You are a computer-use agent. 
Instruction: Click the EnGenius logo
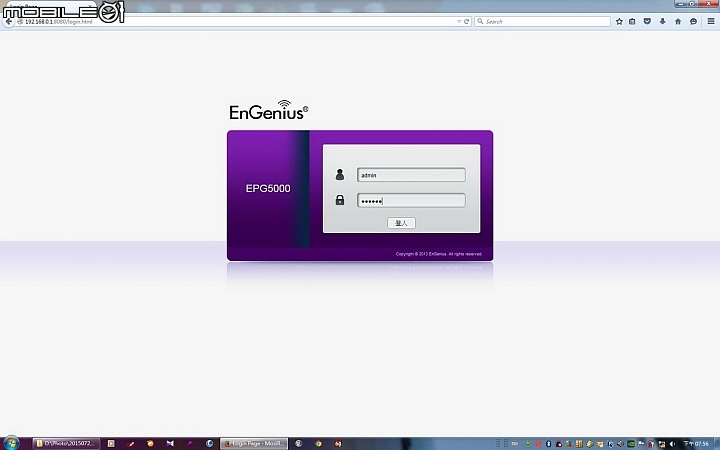(269, 110)
